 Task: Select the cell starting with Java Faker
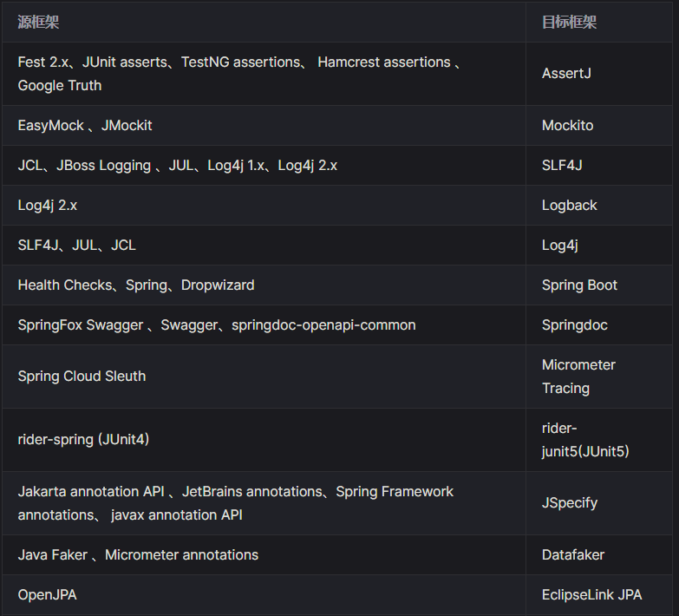pyautogui.click(x=264, y=554)
